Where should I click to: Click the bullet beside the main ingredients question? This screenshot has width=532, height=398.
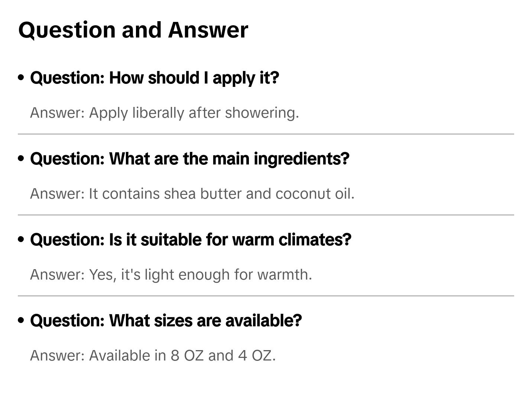pyautogui.click(x=21, y=159)
